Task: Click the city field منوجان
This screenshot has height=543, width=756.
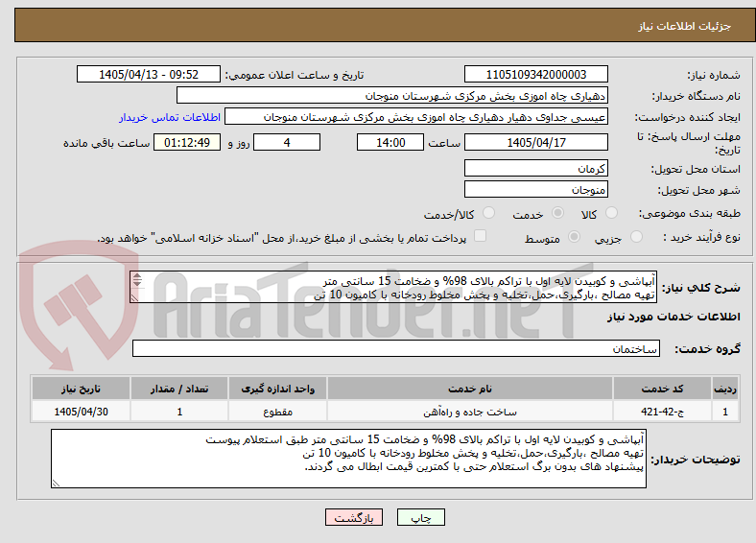Action: coord(536,189)
